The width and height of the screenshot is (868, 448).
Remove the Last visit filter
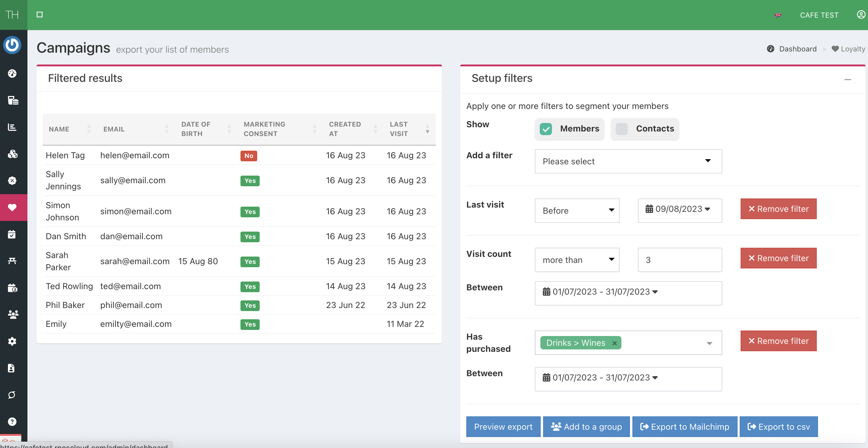click(778, 209)
